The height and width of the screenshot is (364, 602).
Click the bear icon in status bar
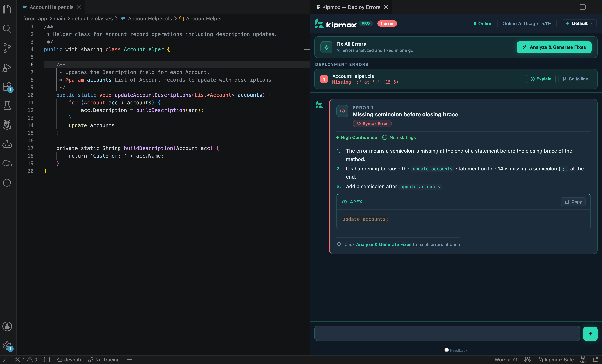point(583,359)
